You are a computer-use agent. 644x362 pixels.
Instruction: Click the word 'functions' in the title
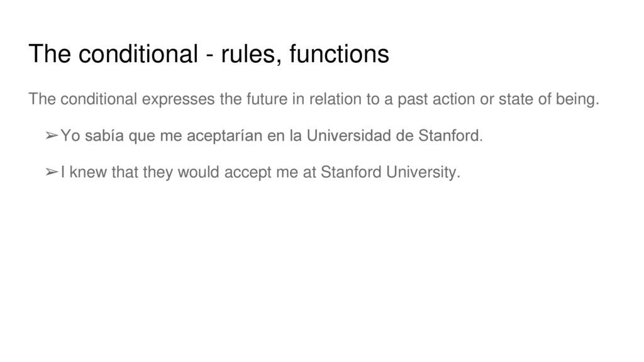point(339,54)
